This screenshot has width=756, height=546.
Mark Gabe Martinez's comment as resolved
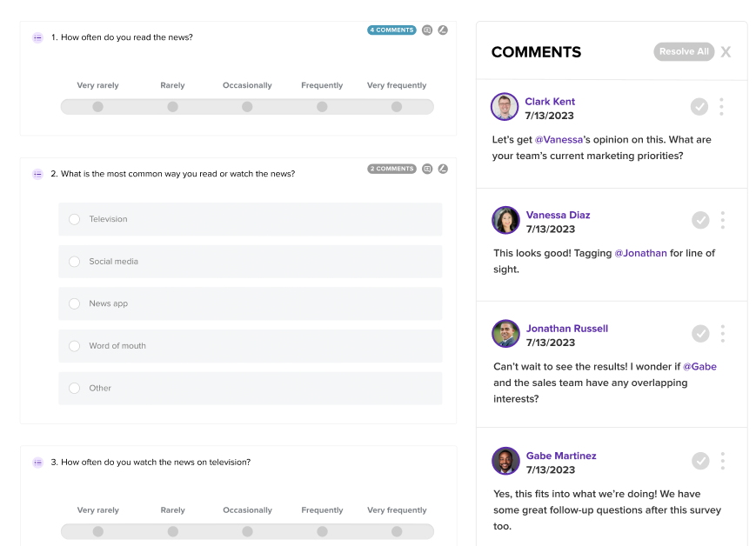(x=700, y=461)
